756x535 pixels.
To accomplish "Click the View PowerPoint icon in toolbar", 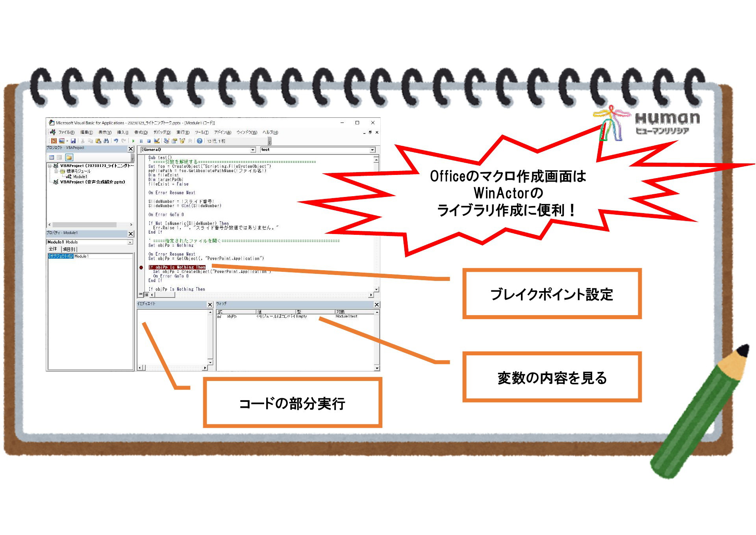I will click(x=54, y=141).
